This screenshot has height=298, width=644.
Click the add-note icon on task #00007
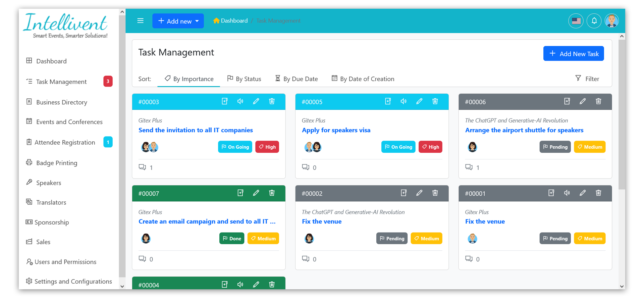pyautogui.click(x=240, y=193)
